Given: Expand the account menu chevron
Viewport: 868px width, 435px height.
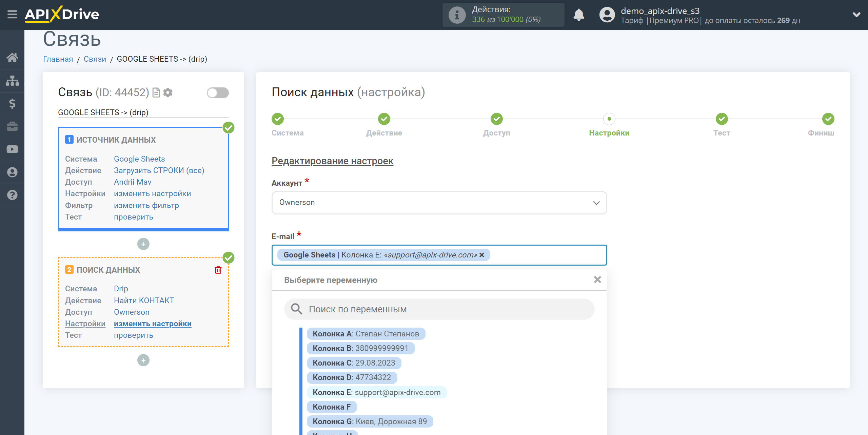Looking at the screenshot, I should point(856,15).
